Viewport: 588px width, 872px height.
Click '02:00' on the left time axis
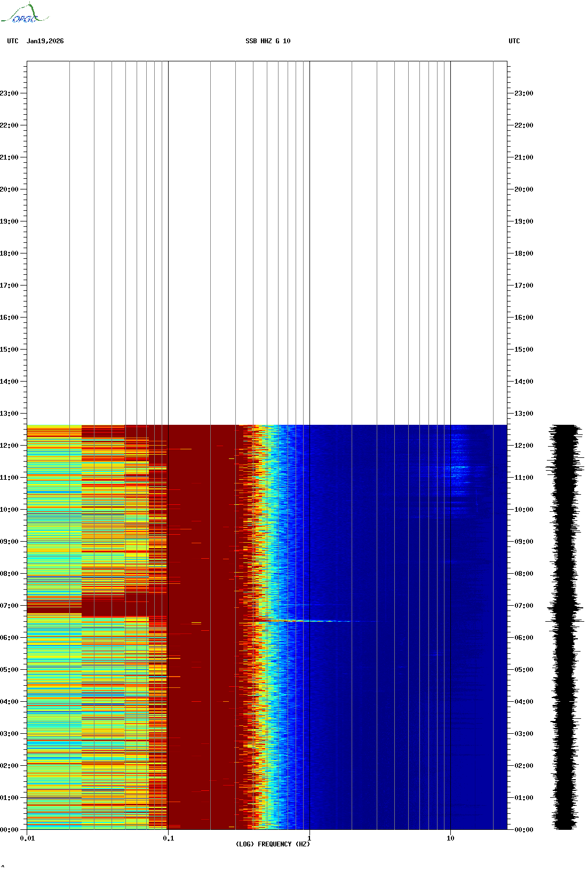9,766
